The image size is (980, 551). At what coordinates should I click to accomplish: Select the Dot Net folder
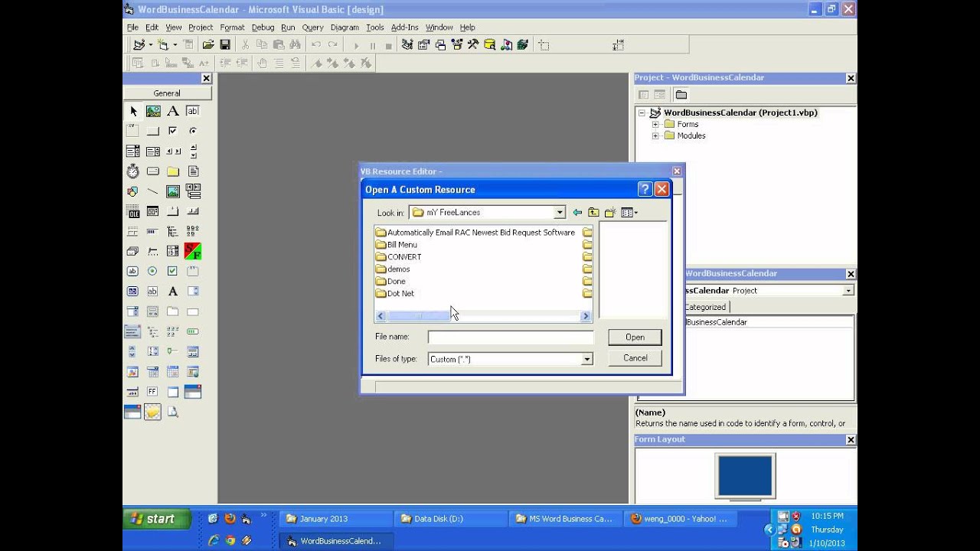click(x=395, y=294)
